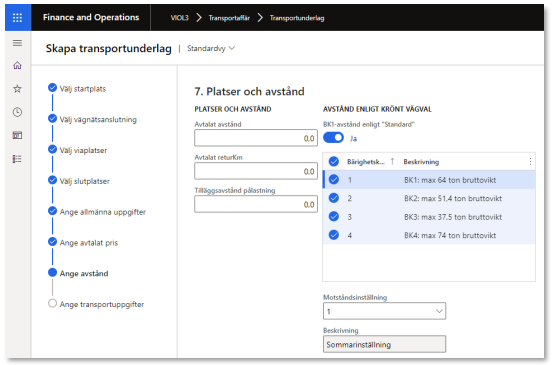Open Favorites star icon
The image size is (553, 365).
[17, 89]
